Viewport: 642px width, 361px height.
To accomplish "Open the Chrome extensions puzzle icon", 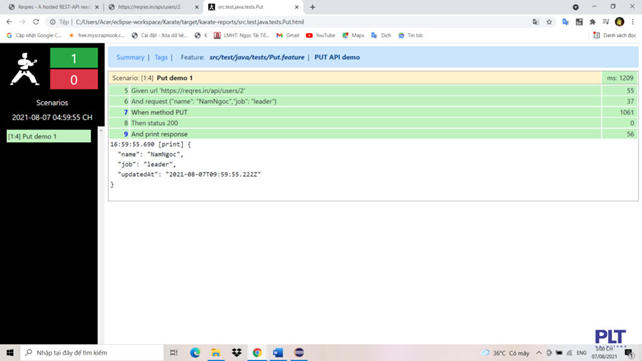I will (592, 22).
